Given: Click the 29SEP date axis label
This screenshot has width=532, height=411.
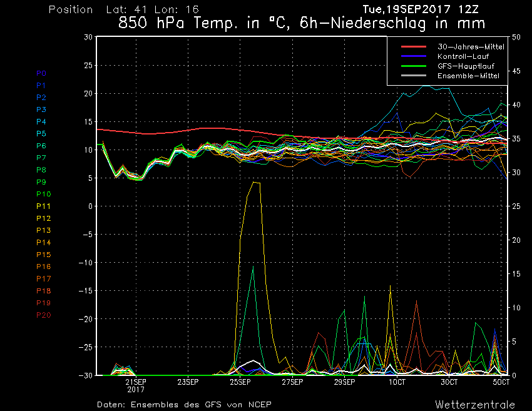Looking at the screenshot, I should 344,382.
